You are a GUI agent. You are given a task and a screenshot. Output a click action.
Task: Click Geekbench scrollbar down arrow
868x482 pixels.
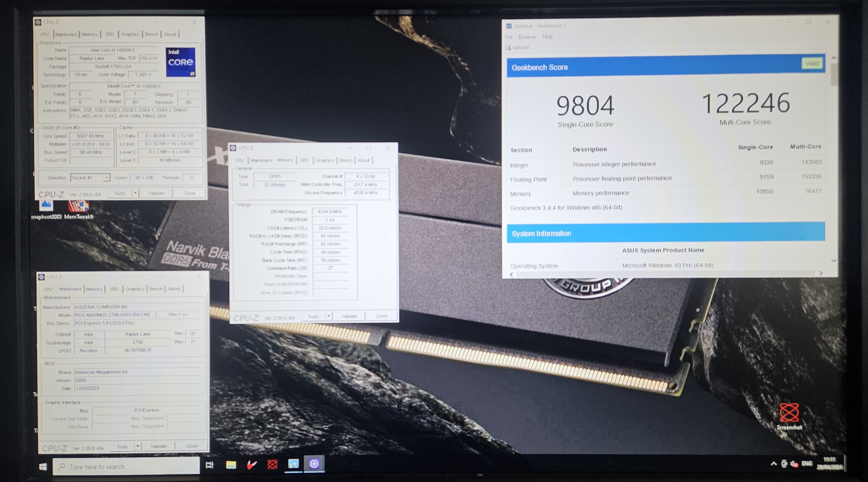pos(833,260)
